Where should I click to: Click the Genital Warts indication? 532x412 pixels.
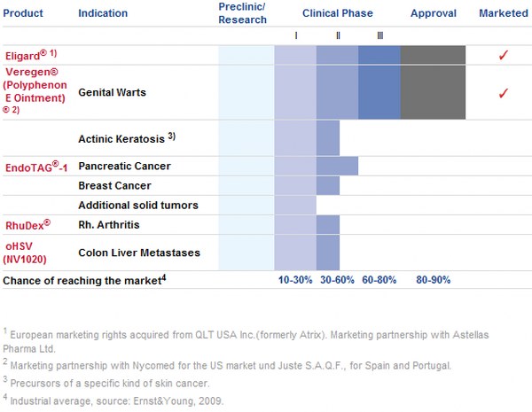click(x=111, y=92)
